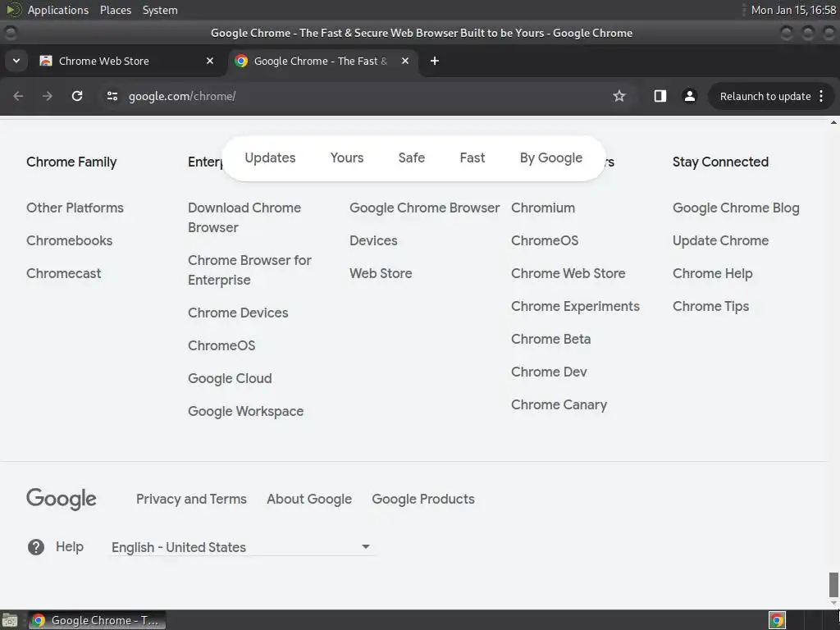This screenshot has height=630, width=840.
Task: Open the System menu
Action: [160, 10]
